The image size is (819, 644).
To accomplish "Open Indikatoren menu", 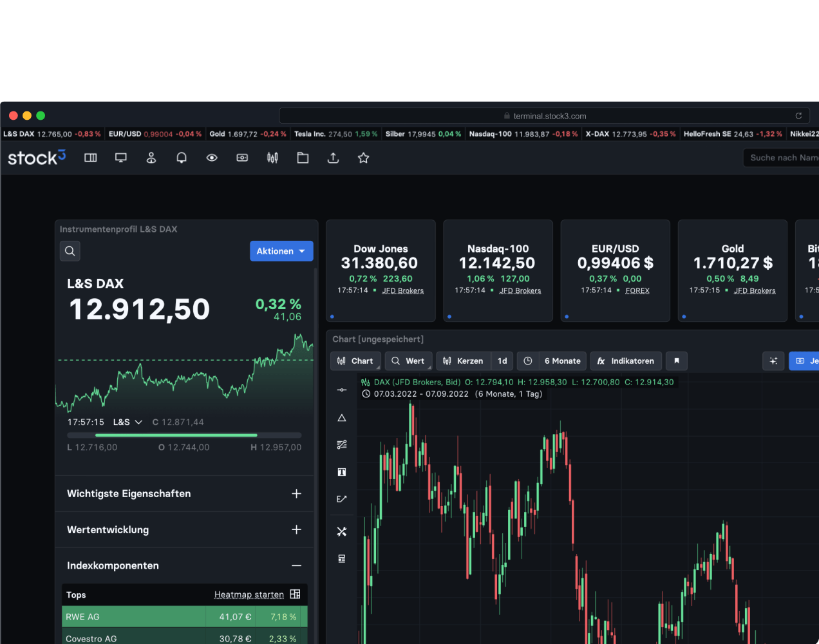I will coord(626,361).
